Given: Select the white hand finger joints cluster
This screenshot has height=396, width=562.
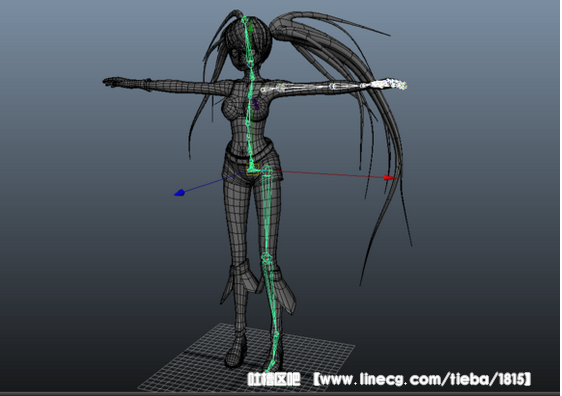Looking at the screenshot, I should pos(389,85).
